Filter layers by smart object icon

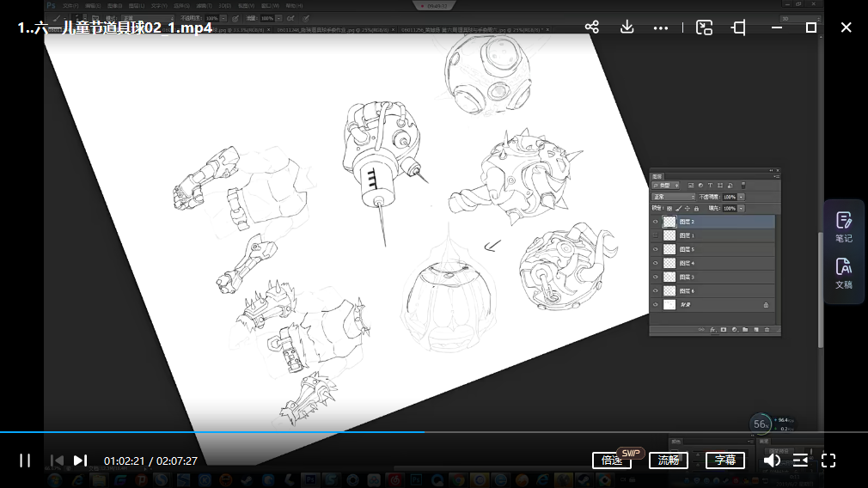tap(730, 186)
